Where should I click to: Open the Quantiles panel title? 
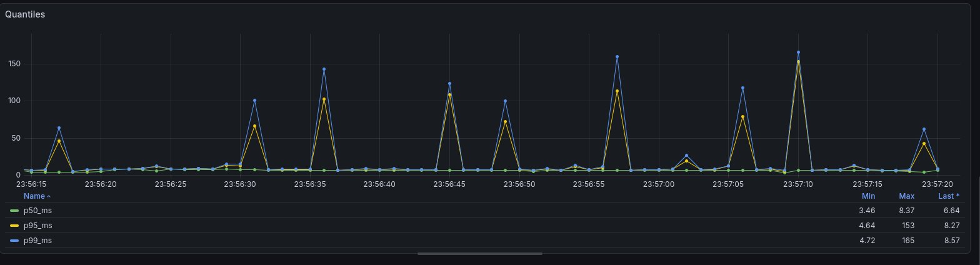[25, 14]
